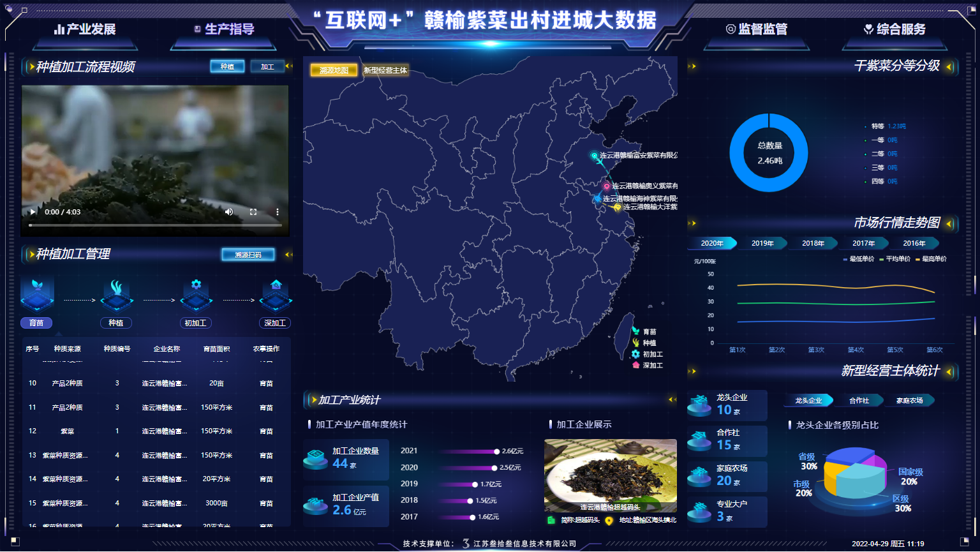
Task: Expand the 干紫菜分等分级 panel arrow
Action: pyautogui.click(x=949, y=66)
